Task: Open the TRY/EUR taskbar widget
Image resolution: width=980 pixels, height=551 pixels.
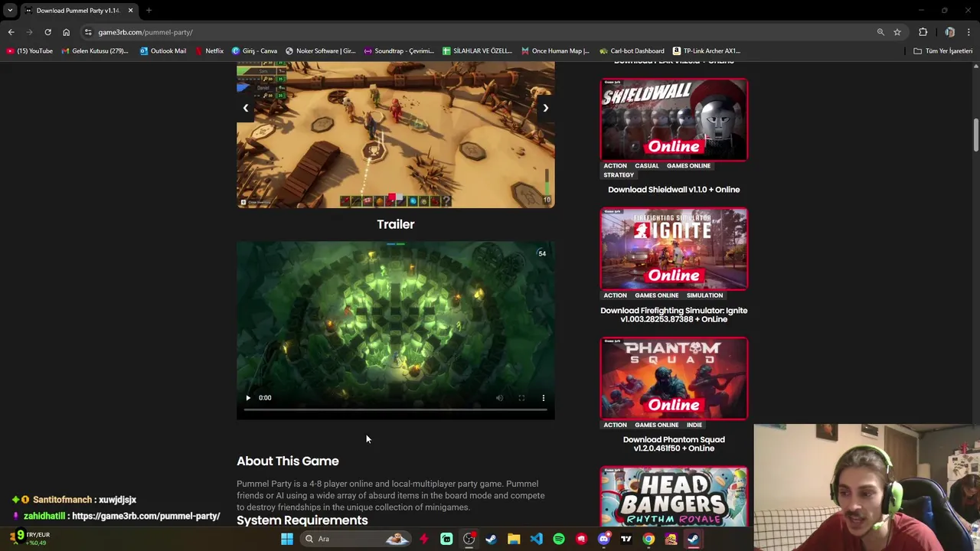Action: 31,539
